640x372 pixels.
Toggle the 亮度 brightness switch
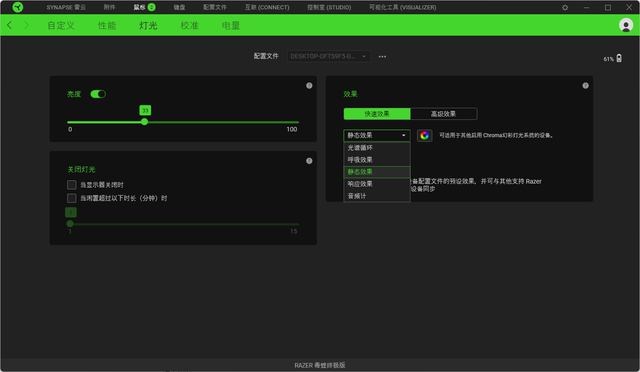98,94
